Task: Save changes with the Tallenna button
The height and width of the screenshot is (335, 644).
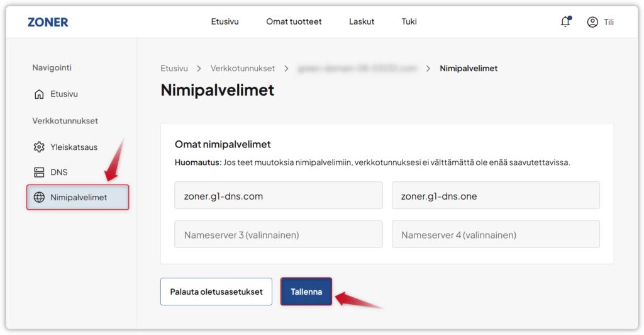Action: click(306, 292)
